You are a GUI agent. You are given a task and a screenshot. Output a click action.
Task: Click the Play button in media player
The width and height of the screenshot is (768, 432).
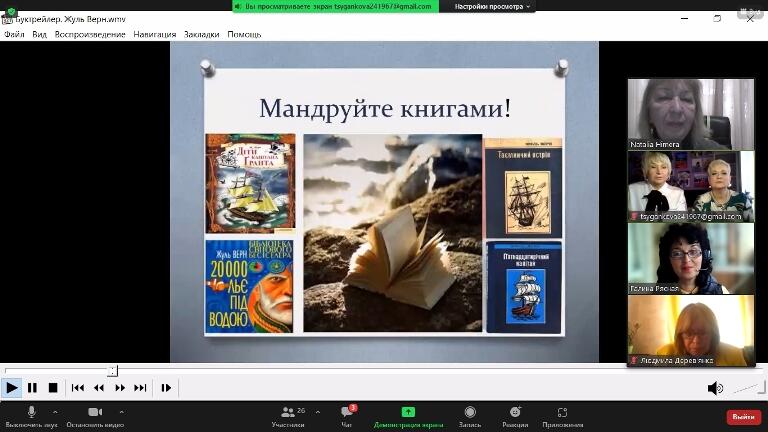11,388
